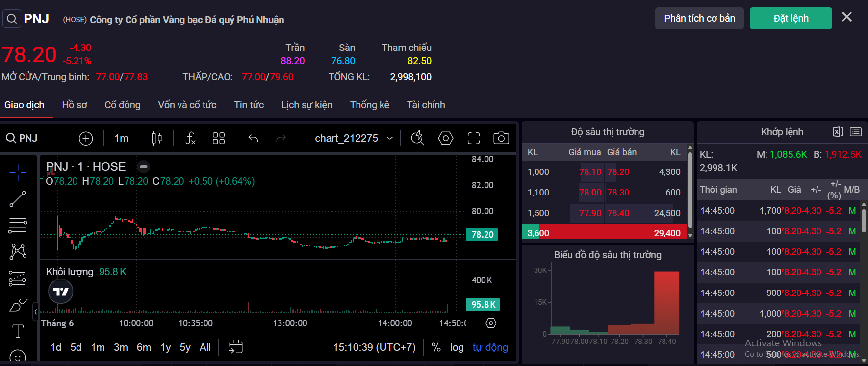Image resolution: width=868 pixels, height=366 pixels.
Task: Select the Fibonacci retracement lines tool
Action: coord(18,225)
